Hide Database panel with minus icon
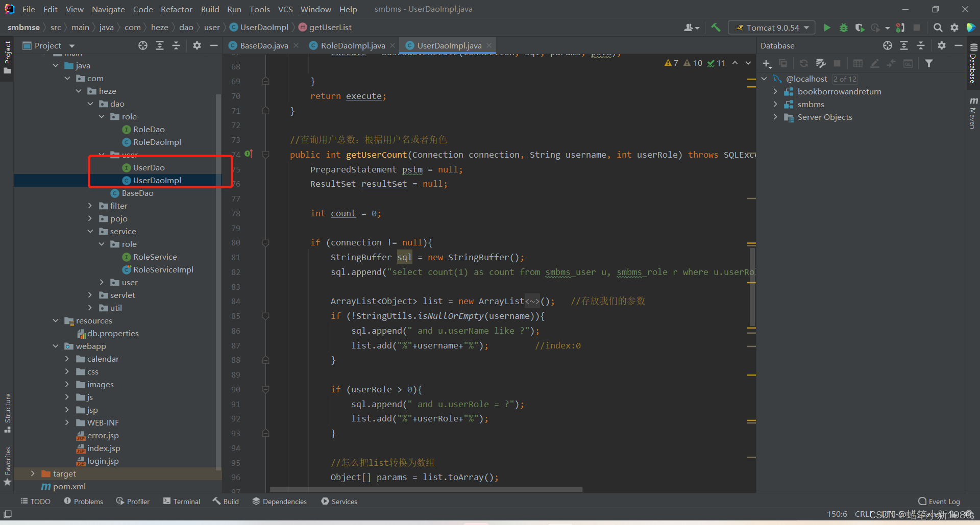 (959, 45)
